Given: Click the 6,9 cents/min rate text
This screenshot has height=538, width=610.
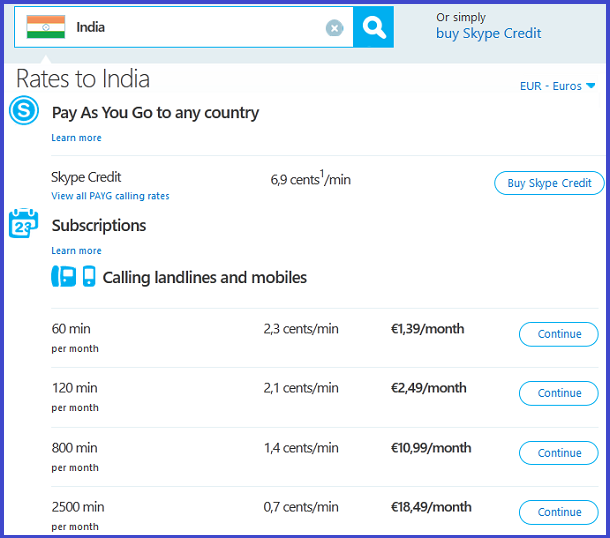Looking at the screenshot, I should 310,179.
